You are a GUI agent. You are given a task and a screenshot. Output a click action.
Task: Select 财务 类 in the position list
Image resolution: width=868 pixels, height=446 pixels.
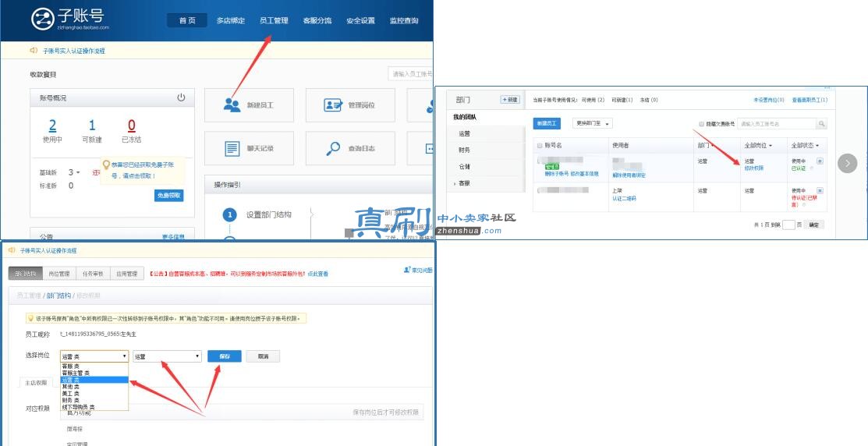coord(70,400)
